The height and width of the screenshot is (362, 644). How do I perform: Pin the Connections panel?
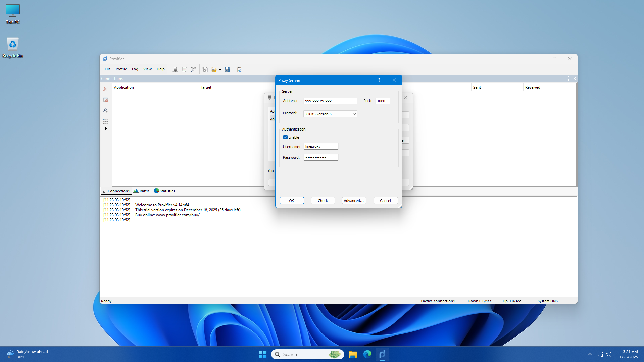click(x=568, y=79)
